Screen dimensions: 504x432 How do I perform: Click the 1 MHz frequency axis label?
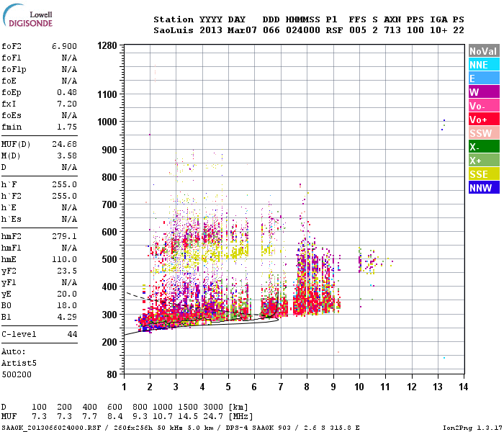(x=124, y=387)
